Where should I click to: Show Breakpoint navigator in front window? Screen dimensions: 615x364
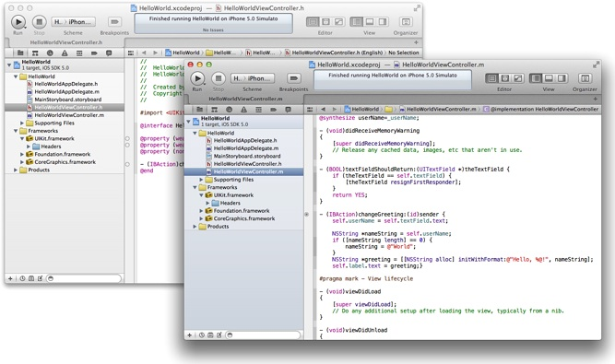(273, 110)
